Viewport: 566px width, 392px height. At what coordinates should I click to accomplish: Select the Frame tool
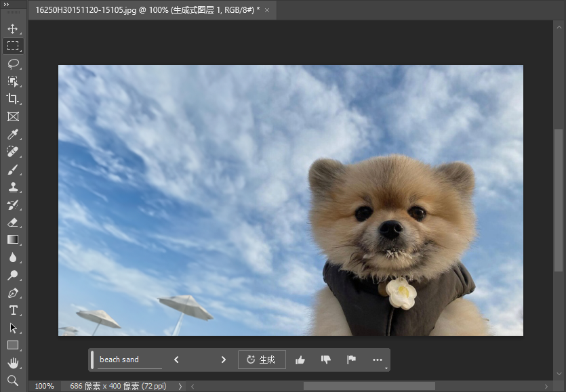(x=13, y=116)
